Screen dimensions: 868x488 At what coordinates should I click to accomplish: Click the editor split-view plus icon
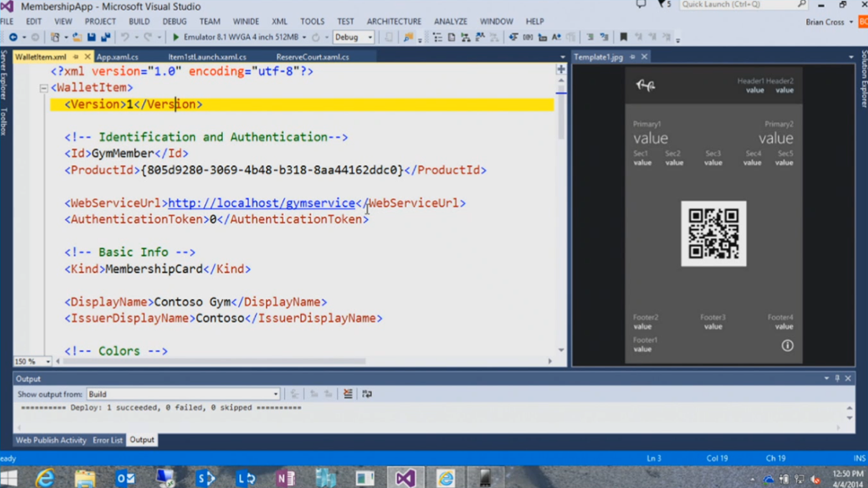pos(561,69)
